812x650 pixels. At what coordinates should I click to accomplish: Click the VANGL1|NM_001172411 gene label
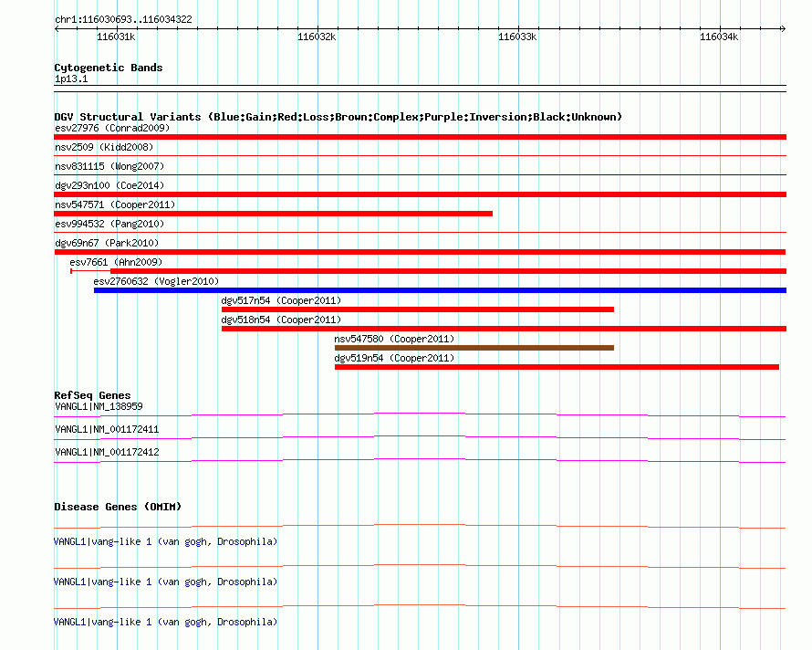coord(107,430)
